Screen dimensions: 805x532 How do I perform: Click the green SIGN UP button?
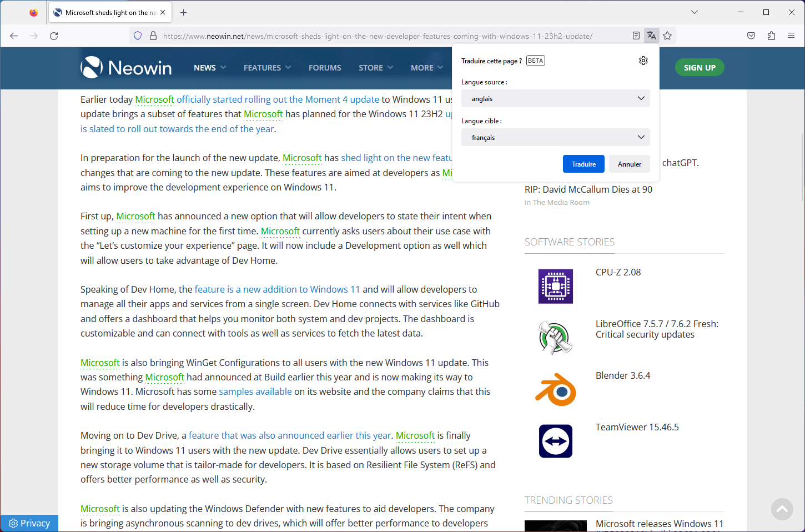pyautogui.click(x=699, y=67)
